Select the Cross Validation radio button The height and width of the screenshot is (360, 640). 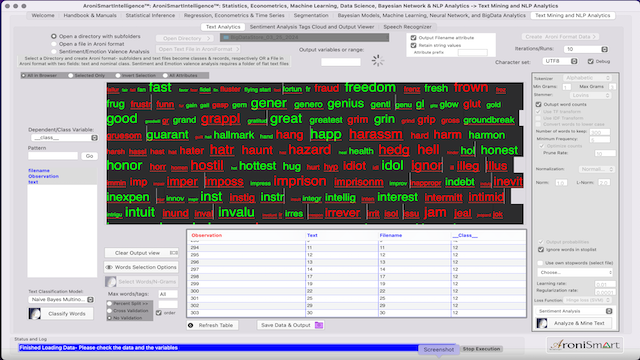click(109, 311)
